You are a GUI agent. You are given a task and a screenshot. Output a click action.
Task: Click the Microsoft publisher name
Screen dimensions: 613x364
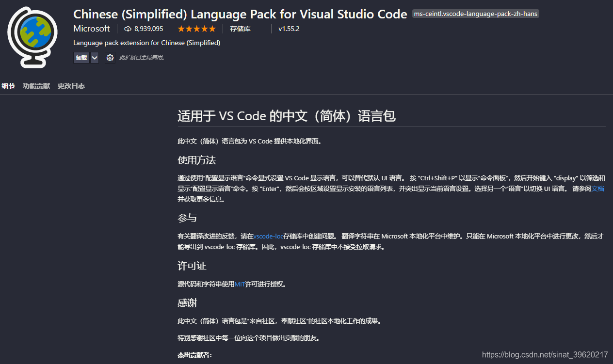click(x=92, y=29)
